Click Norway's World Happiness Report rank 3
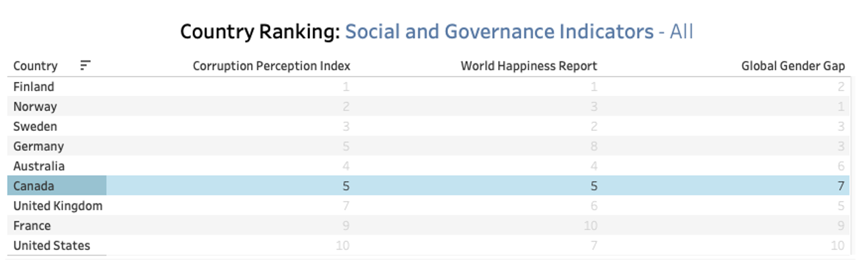The width and height of the screenshot is (868, 271). click(x=593, y=106)
